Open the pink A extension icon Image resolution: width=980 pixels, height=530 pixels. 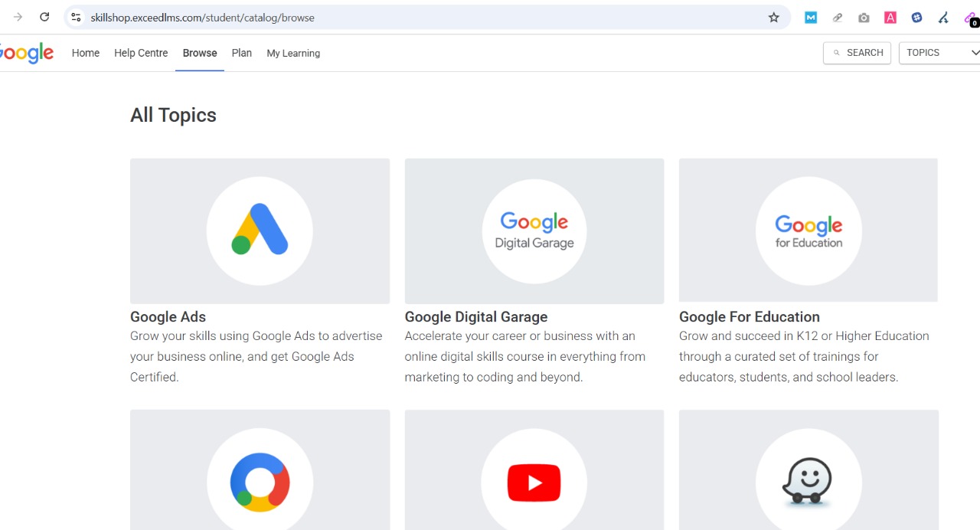click(890, 17)
